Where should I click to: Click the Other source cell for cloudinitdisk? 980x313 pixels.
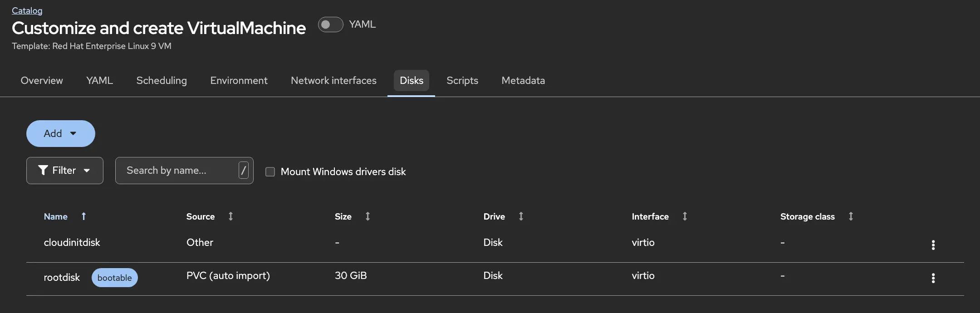(200, 242)
